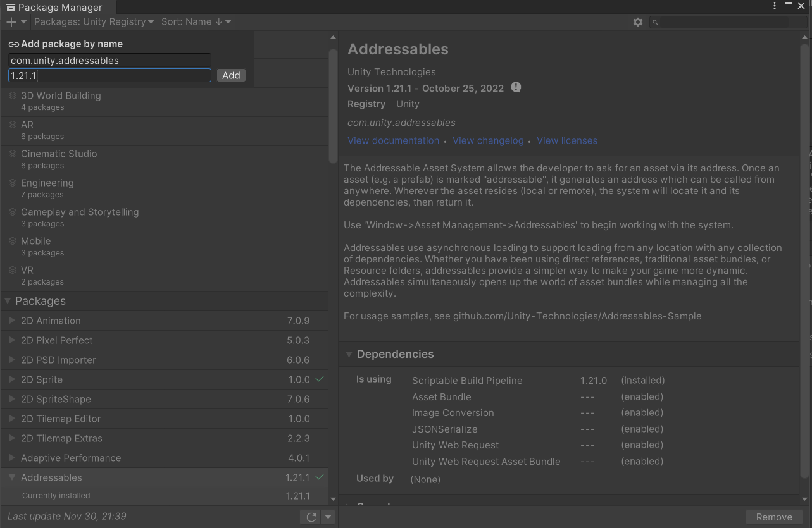Select the Mobile feature set
This screenshot has height=528, width=812.
click(165, 247)
